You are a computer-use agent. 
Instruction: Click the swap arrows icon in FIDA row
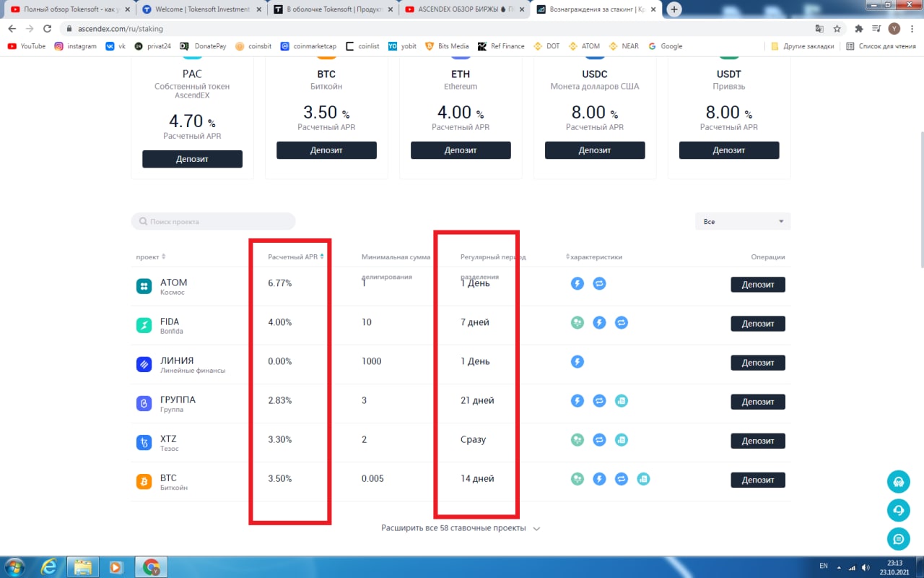pos(622,323)
